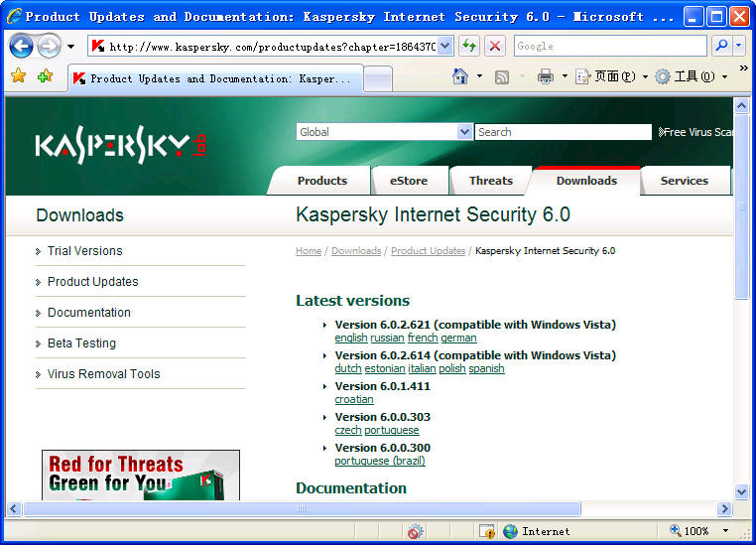Viewport: 756px width, 545px height.
Task: Open the Page (页面) menu
Action: pos(611,76)
